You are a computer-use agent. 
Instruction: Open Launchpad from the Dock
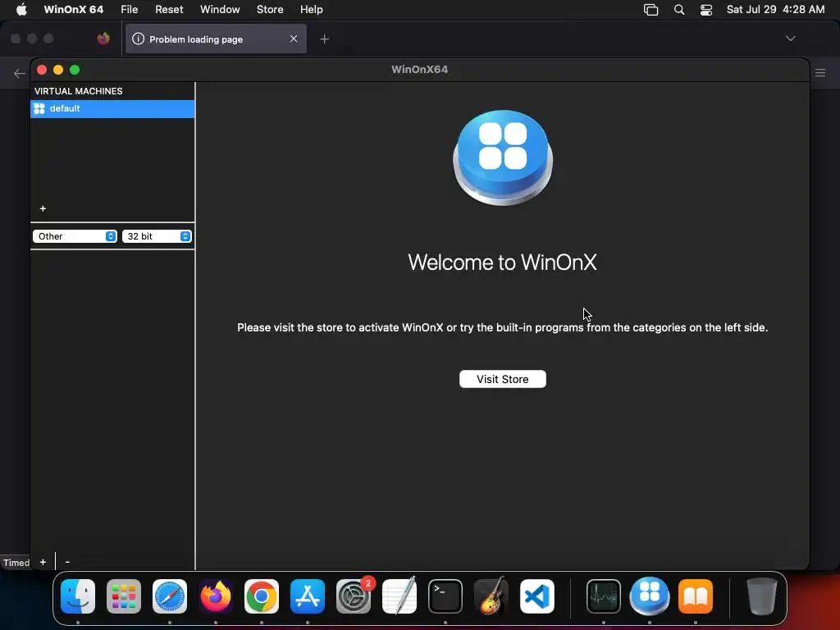tap(124, 596)
